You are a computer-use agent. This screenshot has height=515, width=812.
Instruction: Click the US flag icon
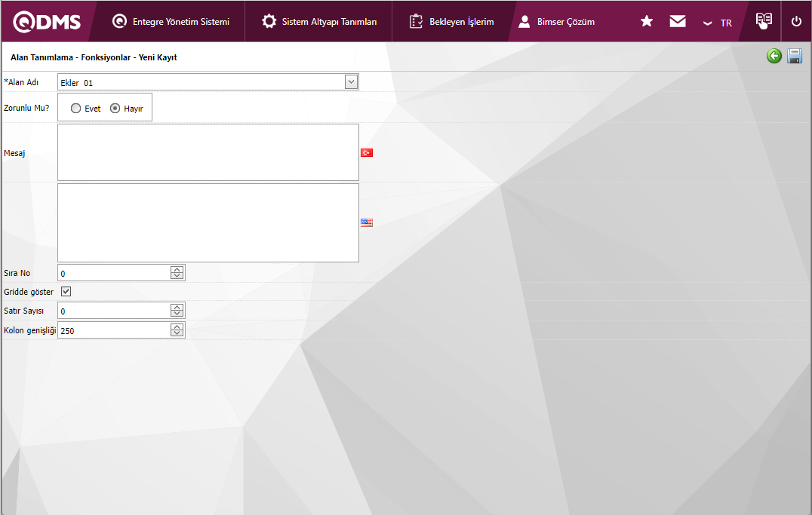(367, 222)
